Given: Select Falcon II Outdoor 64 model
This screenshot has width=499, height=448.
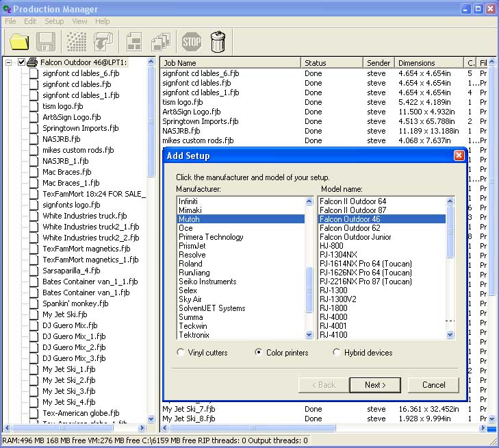Looking at the screenshot, I should coord(381,201).
